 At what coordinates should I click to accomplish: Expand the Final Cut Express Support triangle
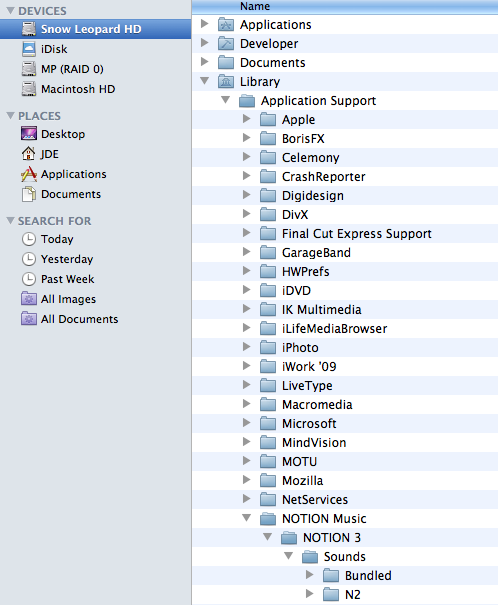[246, 233]
